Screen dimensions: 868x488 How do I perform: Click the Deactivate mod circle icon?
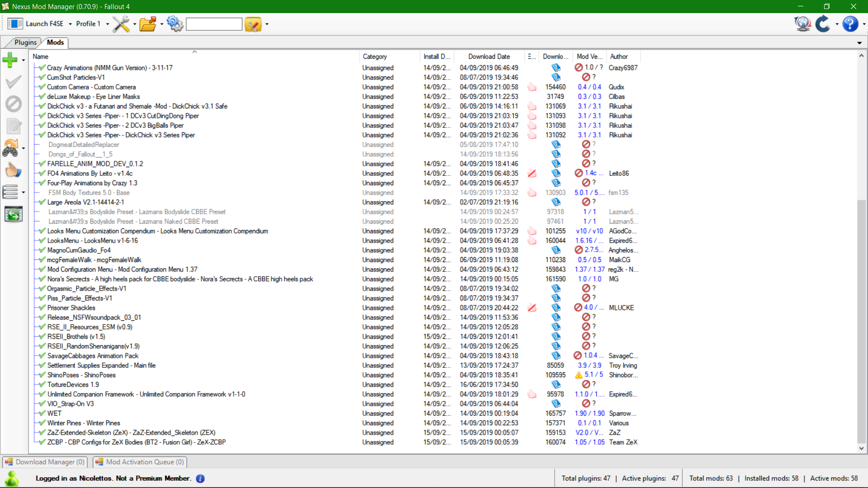pyautogui.click(x=14, y=104)
